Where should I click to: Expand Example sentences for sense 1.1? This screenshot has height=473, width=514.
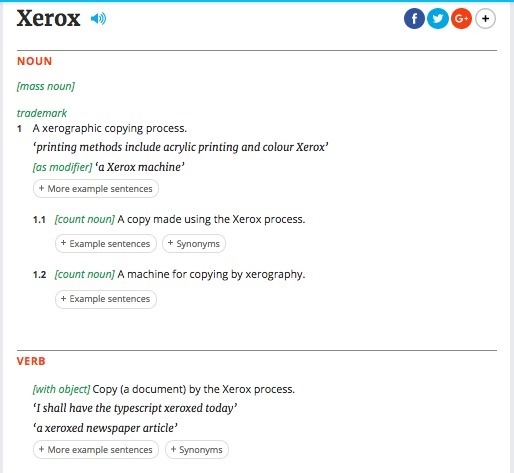pyautogui.click(x=106, y=244)
